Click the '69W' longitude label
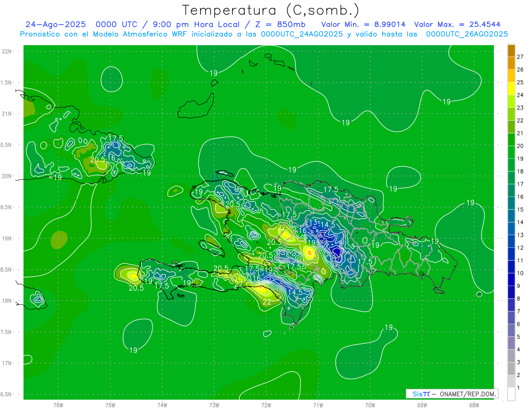This screenshot has width=532, height=411. tap(422, 405)
